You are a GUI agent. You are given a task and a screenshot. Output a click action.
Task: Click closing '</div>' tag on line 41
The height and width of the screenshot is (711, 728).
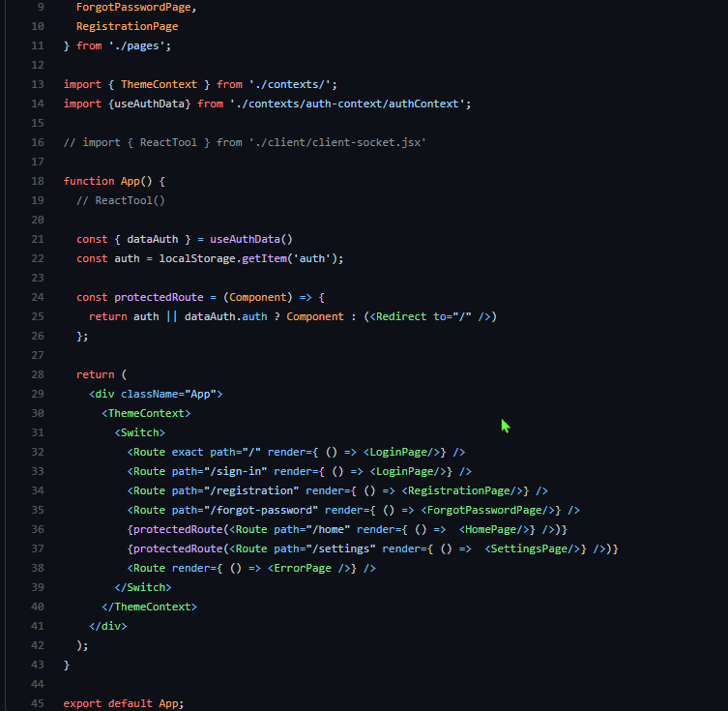pyautogui.click(x=107, y=627)
